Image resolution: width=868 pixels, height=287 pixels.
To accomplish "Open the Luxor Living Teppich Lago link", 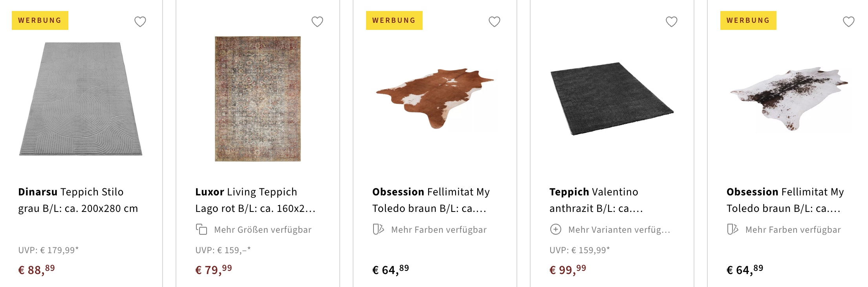I will tap(255, 200).
